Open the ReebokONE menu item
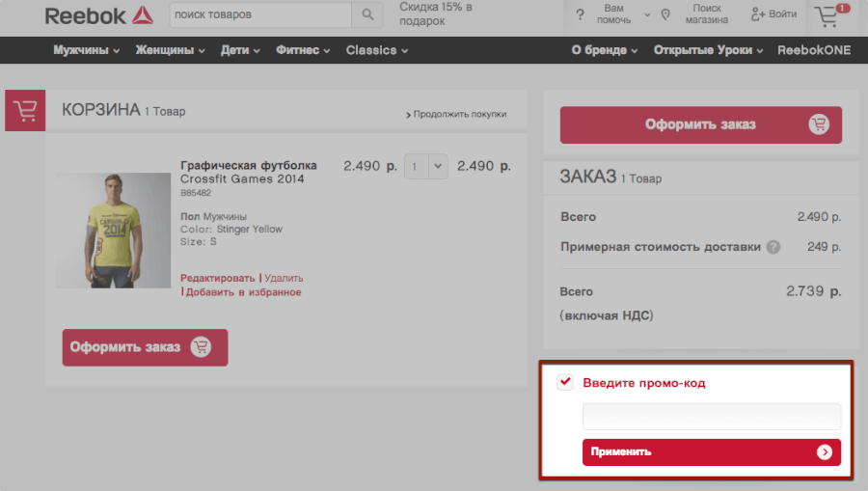This screenshot has width=868, height=491. tap(814, 50)
